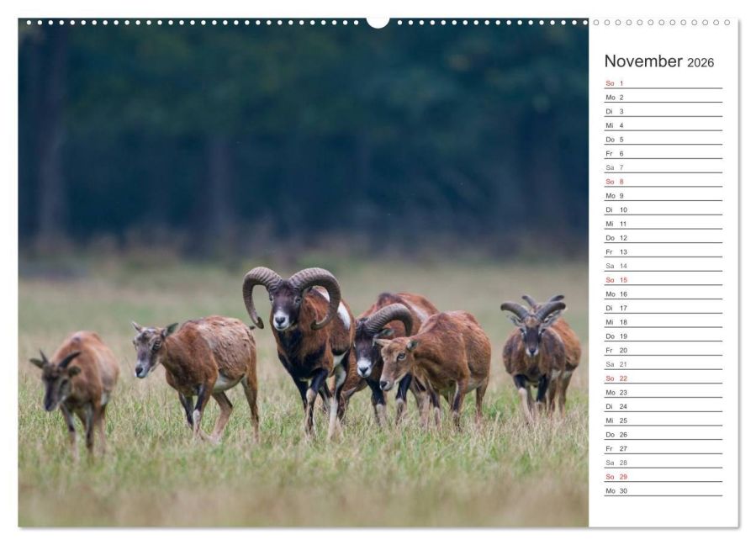Select the Sa 14 date row
The height and width of the screenshot is (545, 756).
tap(663, 265)
